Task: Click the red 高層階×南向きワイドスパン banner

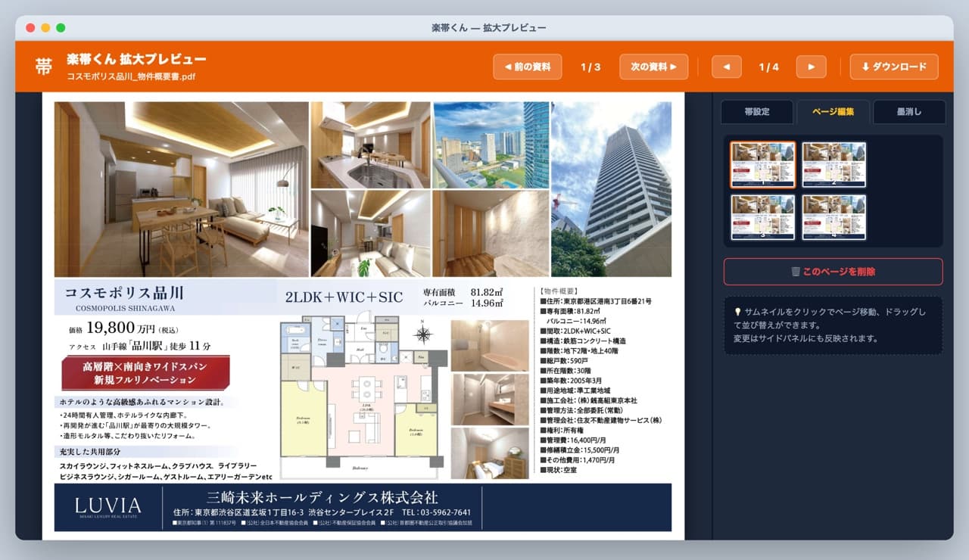Action: click(x=146, y=372)
